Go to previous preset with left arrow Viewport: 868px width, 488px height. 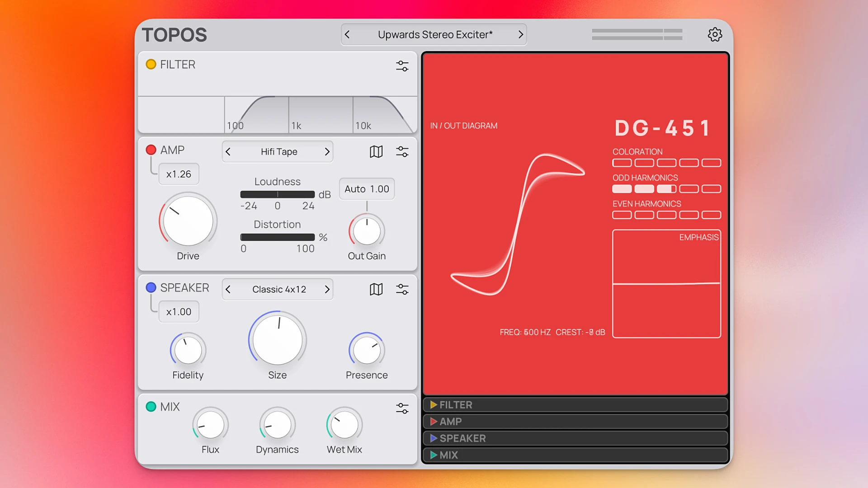pyautogui.click(x=347, y=34)
